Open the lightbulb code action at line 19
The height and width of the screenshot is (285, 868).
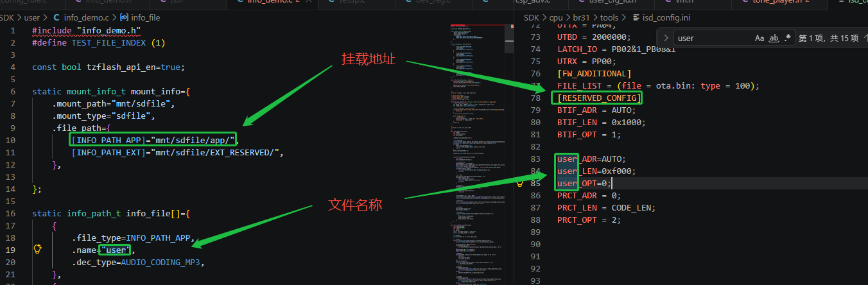tap(38, 249)
